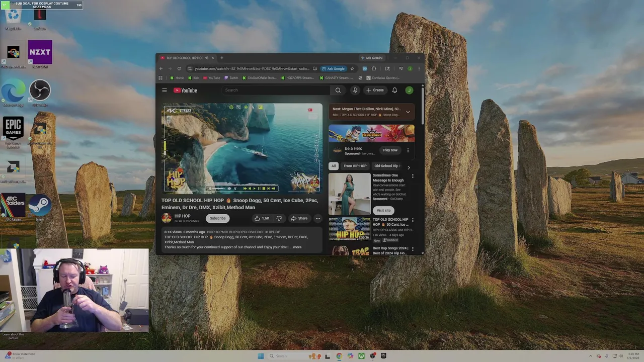Select the Old-School Hip Hop chip
This screenshot has width=644, height=362.
pyautogui.click(x=386, y=166)
